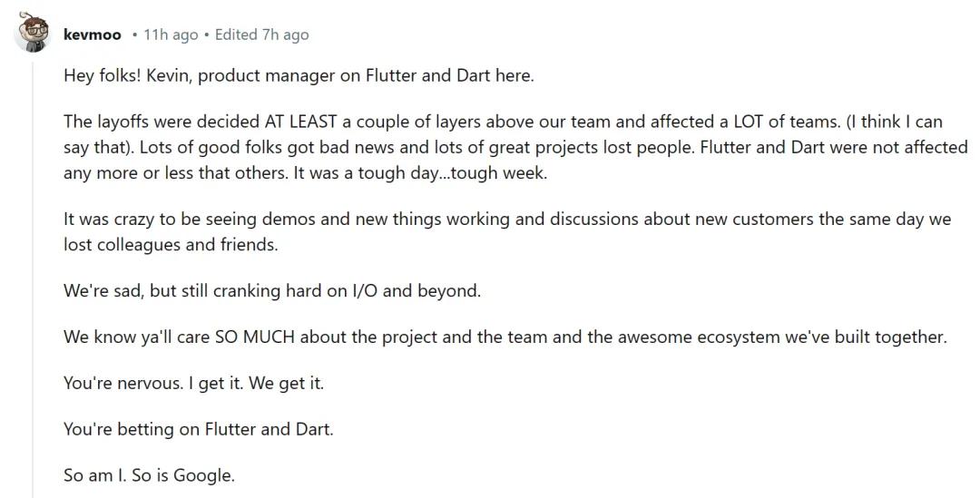This screenshot has width=980, height=498.
Task: Click the capitalized words "SO MUCH"
Action: point(256,337)
